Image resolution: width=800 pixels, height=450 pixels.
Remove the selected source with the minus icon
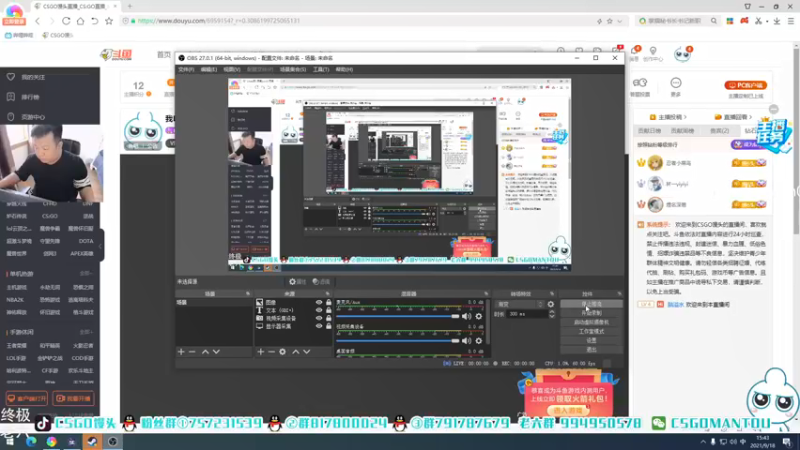[x=271, y=352]
